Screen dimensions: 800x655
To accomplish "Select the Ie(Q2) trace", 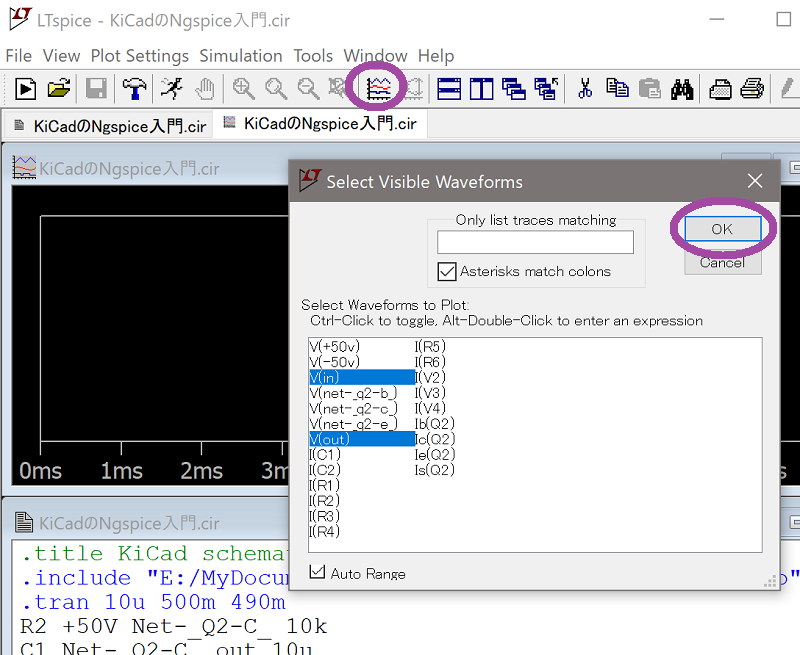I will coord(435,455).
